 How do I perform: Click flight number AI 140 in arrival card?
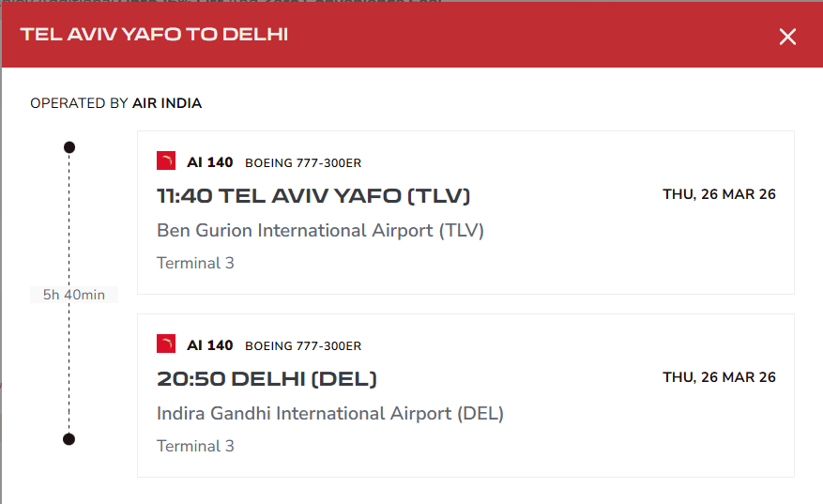210,345
